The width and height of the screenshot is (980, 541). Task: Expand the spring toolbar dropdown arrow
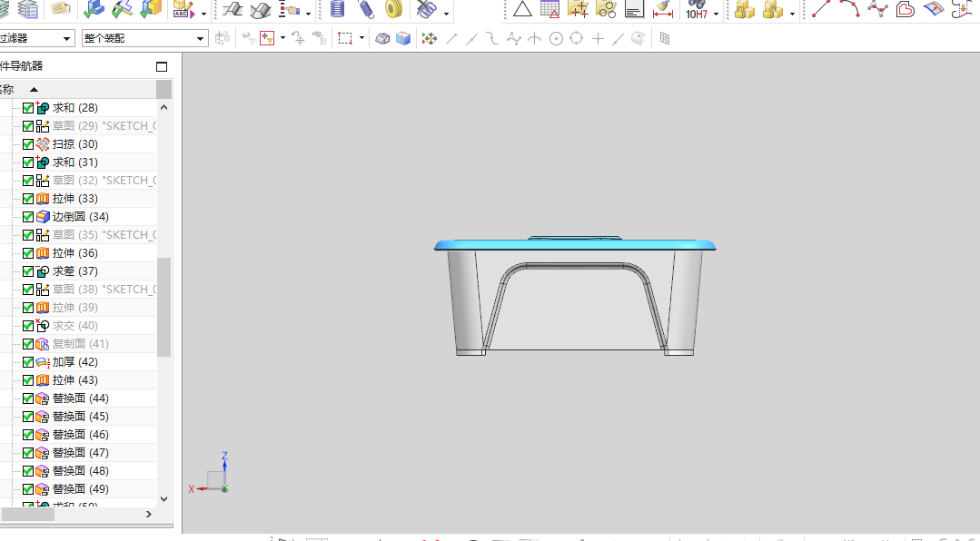click(x=446, y=13)
